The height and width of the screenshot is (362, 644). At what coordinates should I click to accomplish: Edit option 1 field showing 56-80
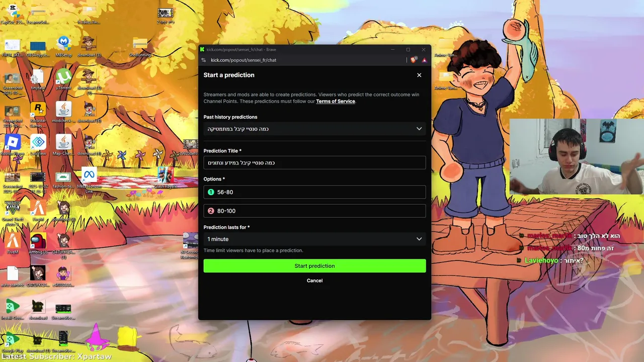click(x=314, y=192)
